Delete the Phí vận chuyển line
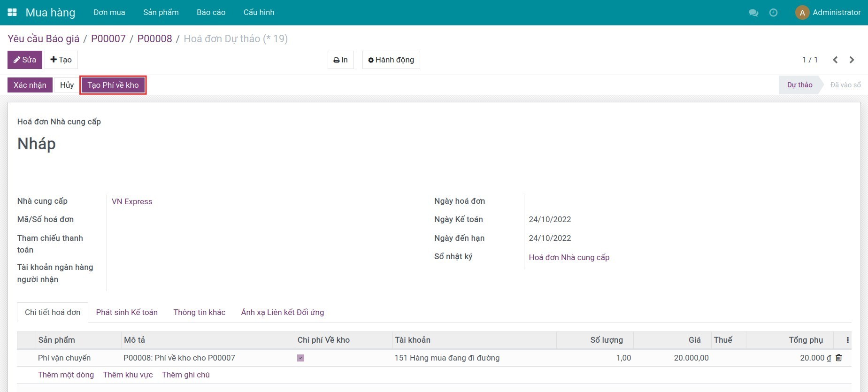The height and width of the screenshot is (392, 868). [839, 358]
